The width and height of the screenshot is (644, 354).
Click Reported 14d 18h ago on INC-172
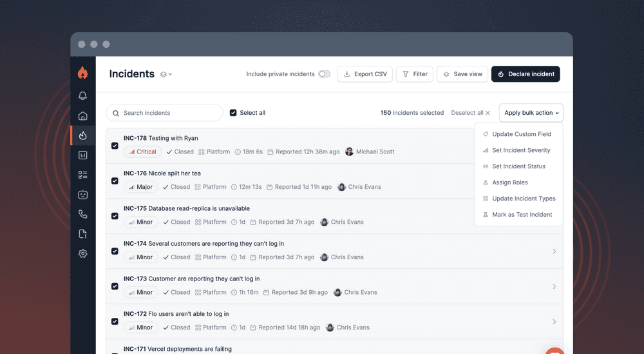[x=289, y=328]
